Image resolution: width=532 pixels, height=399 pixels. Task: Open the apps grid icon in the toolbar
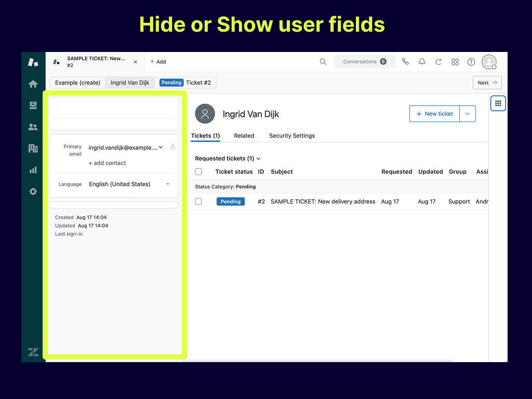point(455,61)
